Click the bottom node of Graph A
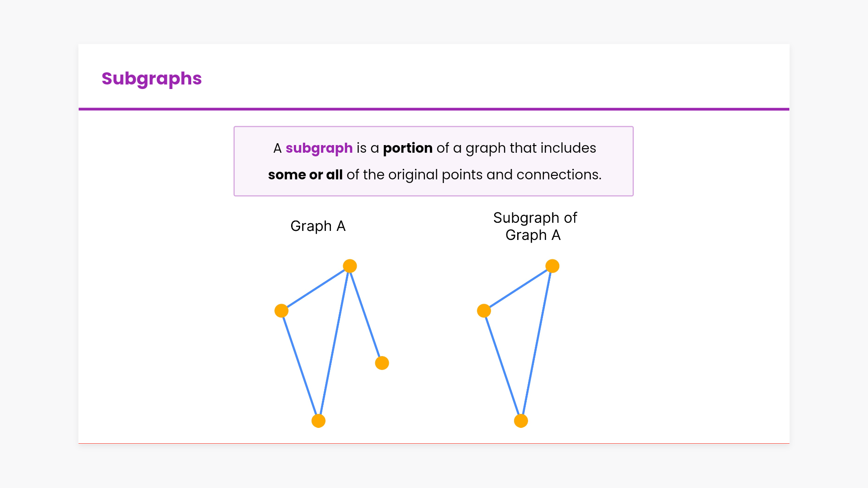Image resolution: width=868 pixels, height=488 pixels. [319, 421]
